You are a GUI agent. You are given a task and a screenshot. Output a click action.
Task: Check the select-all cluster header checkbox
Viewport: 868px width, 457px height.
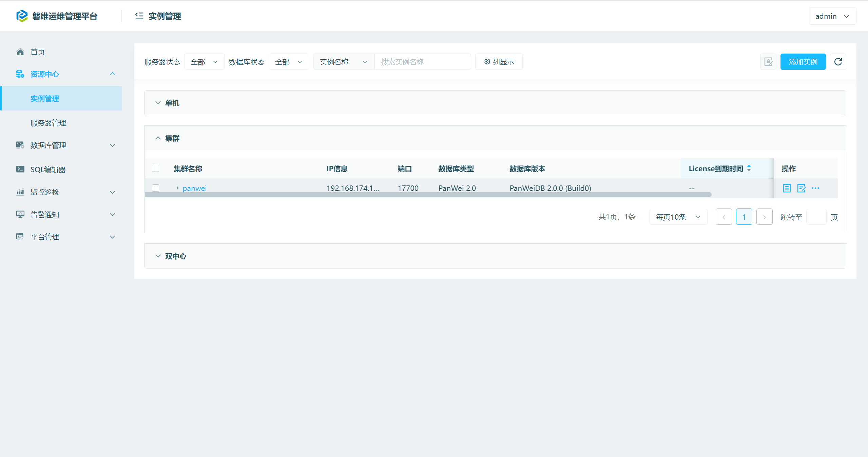(156, 168)
